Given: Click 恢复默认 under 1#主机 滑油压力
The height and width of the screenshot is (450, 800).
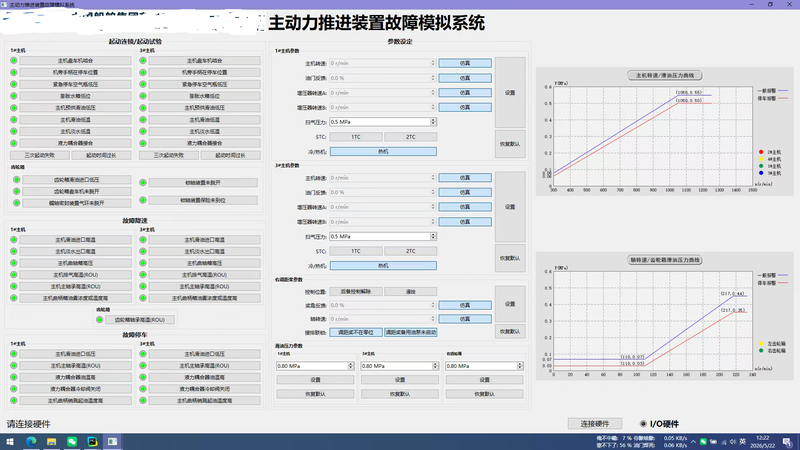Looking at the screenshot, I should click(x=315, y=394).
